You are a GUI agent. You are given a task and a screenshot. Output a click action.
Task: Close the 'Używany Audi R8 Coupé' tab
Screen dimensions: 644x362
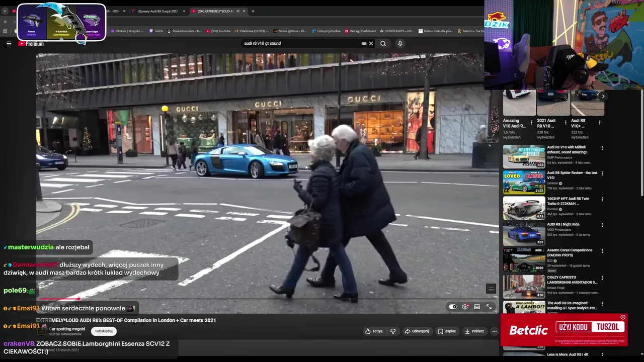point(184,11)
